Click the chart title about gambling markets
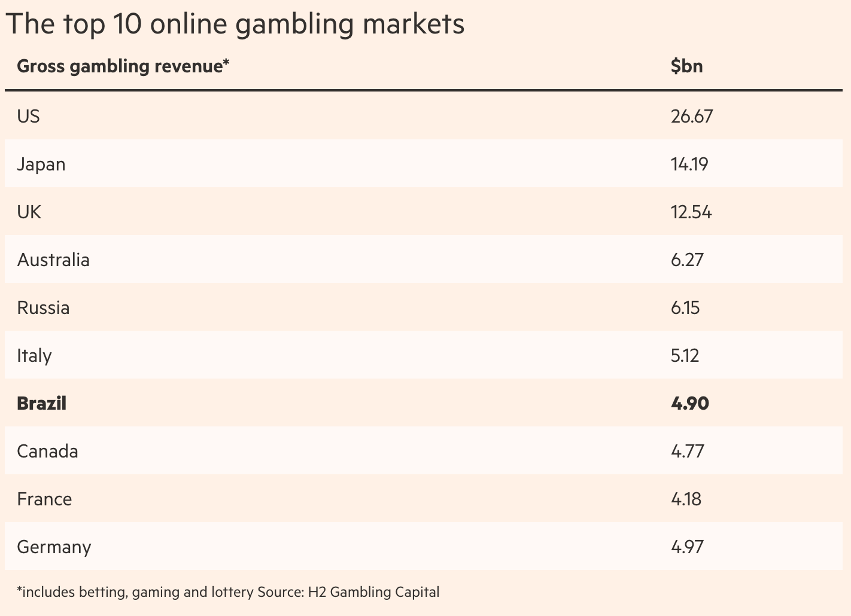 pyautogui.click(x=235, y=25)
